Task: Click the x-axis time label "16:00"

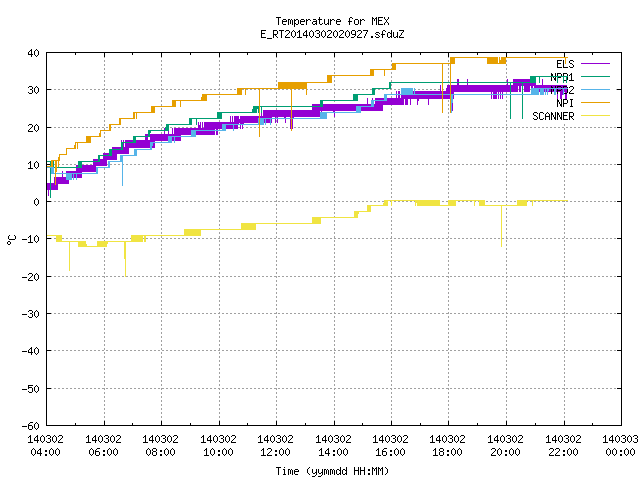Action: tap(391, 452)
